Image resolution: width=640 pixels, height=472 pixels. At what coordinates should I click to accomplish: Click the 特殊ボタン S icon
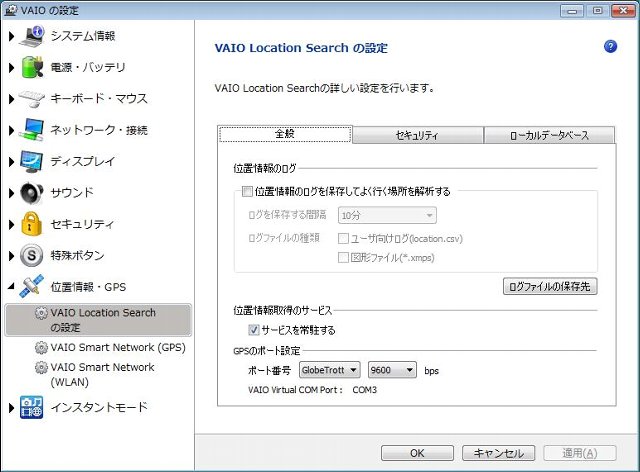[31, 255]
